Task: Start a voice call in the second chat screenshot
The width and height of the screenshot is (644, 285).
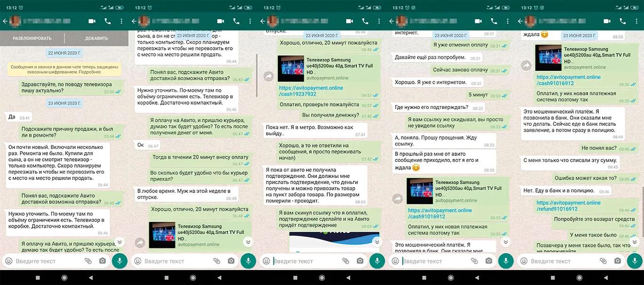Action: click(236, 21)
